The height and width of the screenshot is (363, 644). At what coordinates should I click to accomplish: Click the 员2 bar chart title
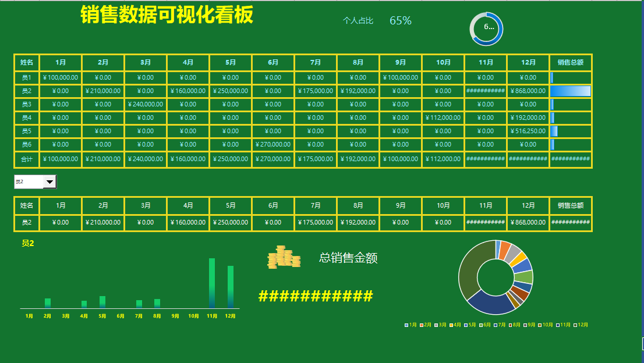click(27, 243)
